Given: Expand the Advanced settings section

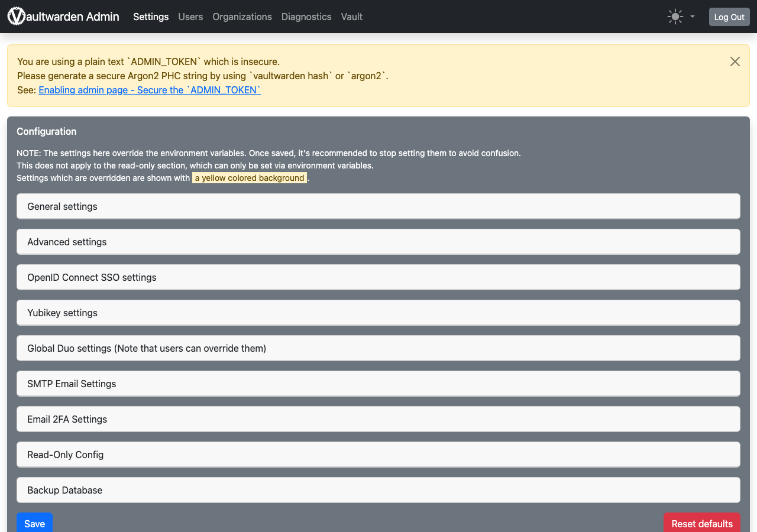Looking at the screenshot, I should [x=378, y=242].
